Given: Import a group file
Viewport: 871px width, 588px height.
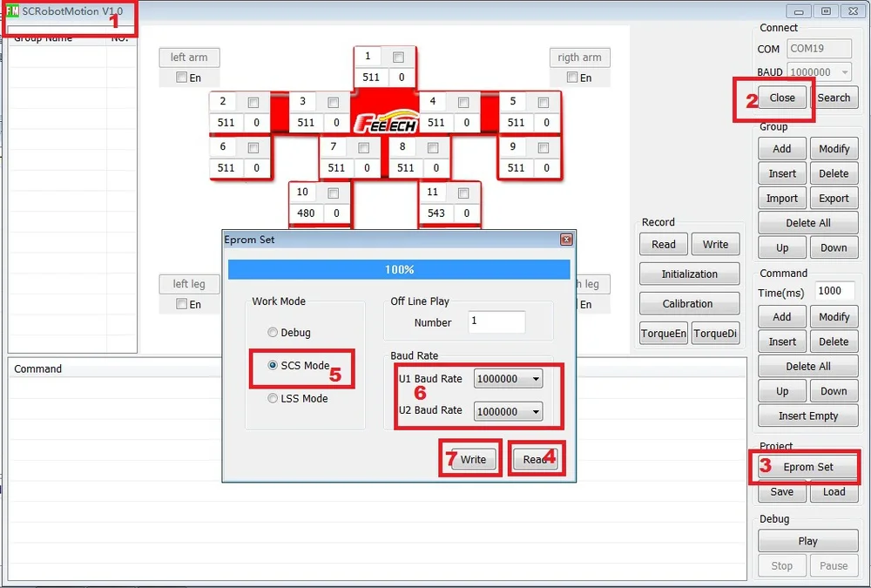Looking at the screenshot, I should (782, 199).
